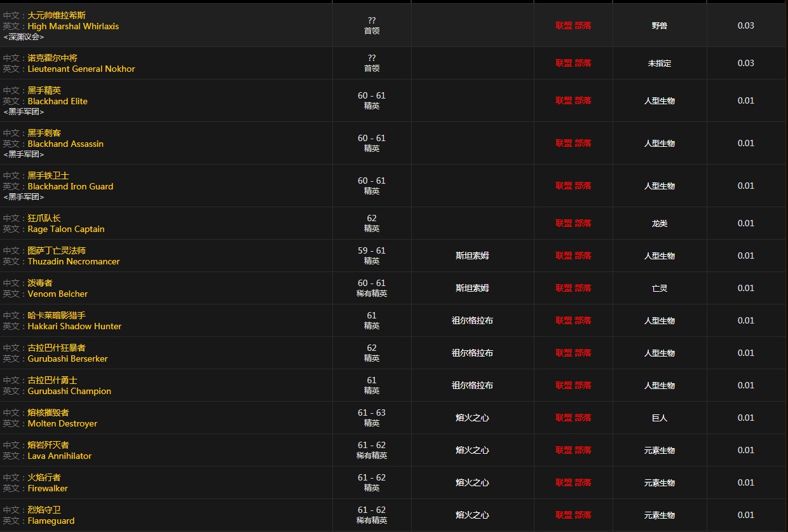Image resolution: width=788 pixels, height=532 pixels.
Task: Open the Flameguard NPC link
Action: [51, 521]
